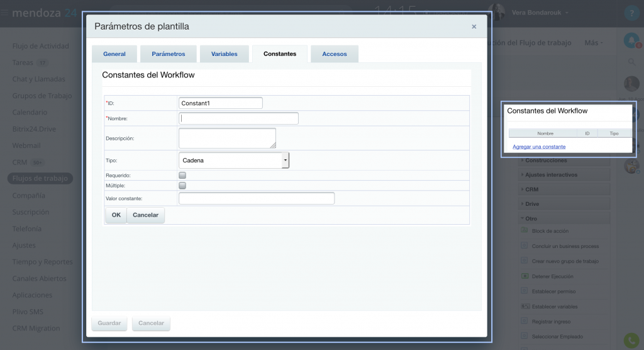Screen dimensions: 644x350
Task: Click Agregar una constante link
Action: (539, 147)
